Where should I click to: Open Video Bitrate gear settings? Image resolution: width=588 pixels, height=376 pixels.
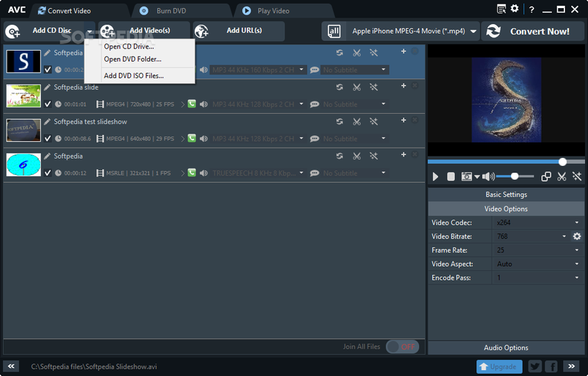tap(577, 236)
